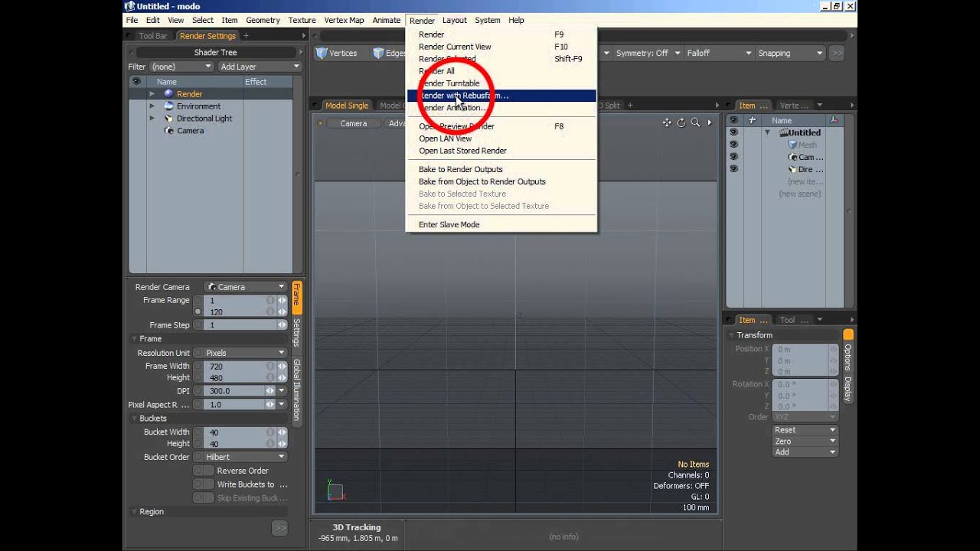Select the Vertices selection mode icon
Viewport: 980px width, 551px height.
click(322, 53)
